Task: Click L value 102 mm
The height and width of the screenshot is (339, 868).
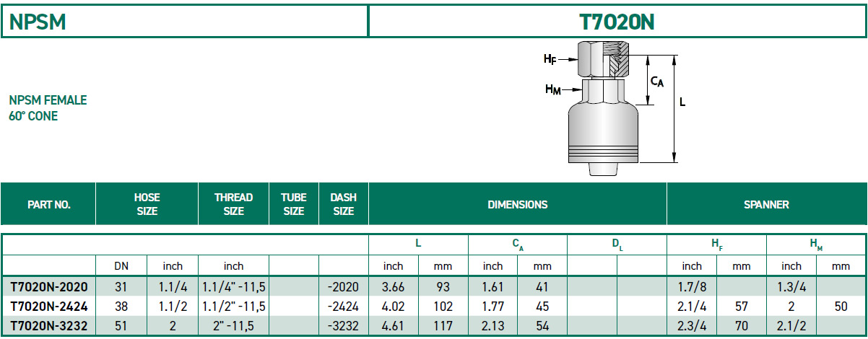Action: tap(443, 306)
